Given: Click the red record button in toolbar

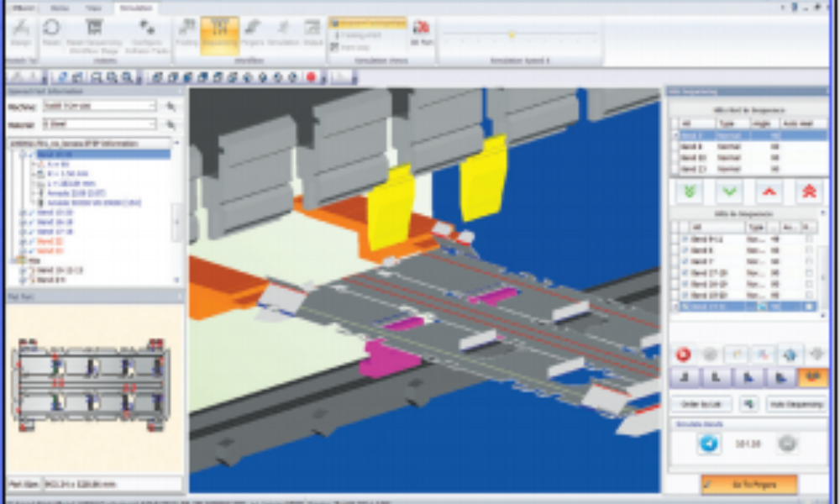Looking at the screenshot, I should 311,77.
